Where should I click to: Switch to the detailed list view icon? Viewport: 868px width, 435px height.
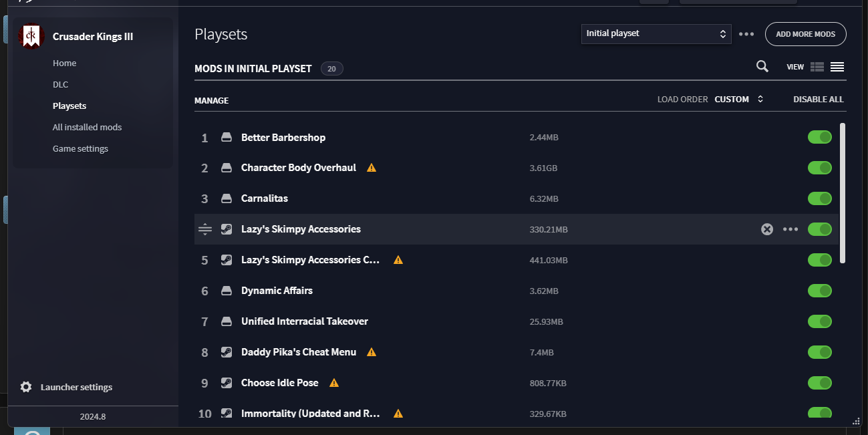[817, 67]
